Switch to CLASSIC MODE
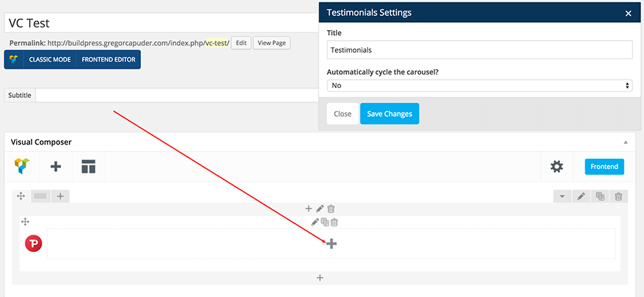This screenshot has width=644, height=297. click(x=49, y=59)
